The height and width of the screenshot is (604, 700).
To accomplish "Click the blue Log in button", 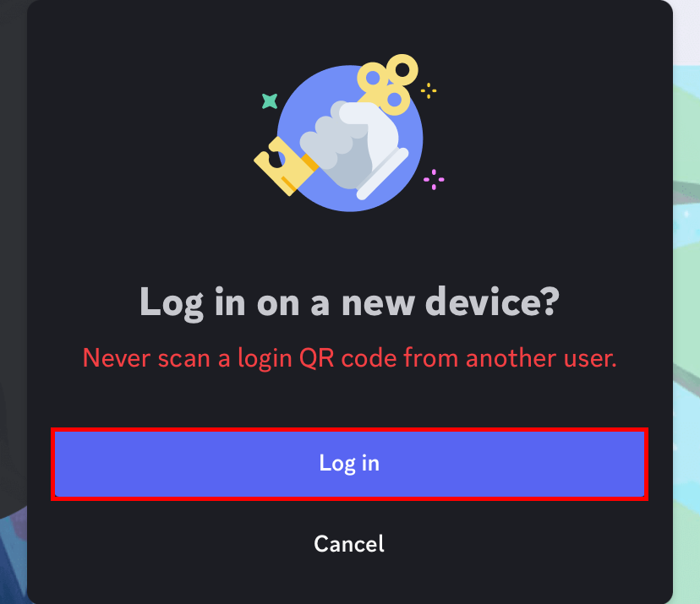I will coord(349,464).
